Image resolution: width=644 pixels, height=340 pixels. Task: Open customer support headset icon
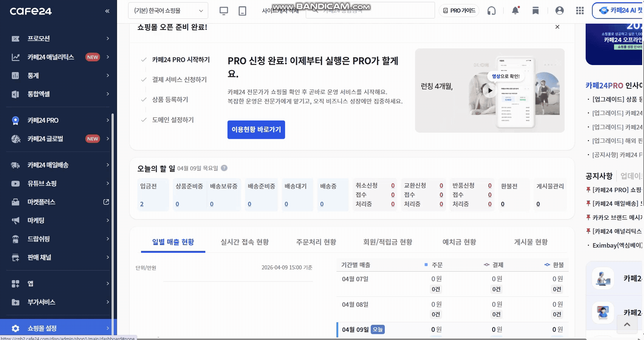coord(491,11)
